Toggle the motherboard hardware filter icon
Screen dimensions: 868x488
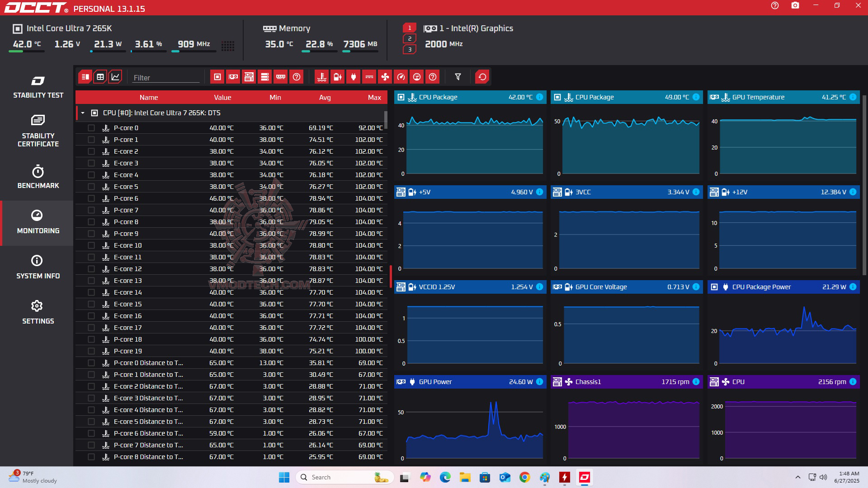coord(249,77)
